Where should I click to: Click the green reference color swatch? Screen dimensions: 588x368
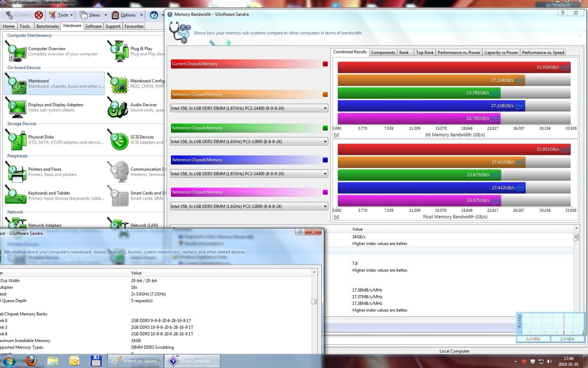coord(325,128)
